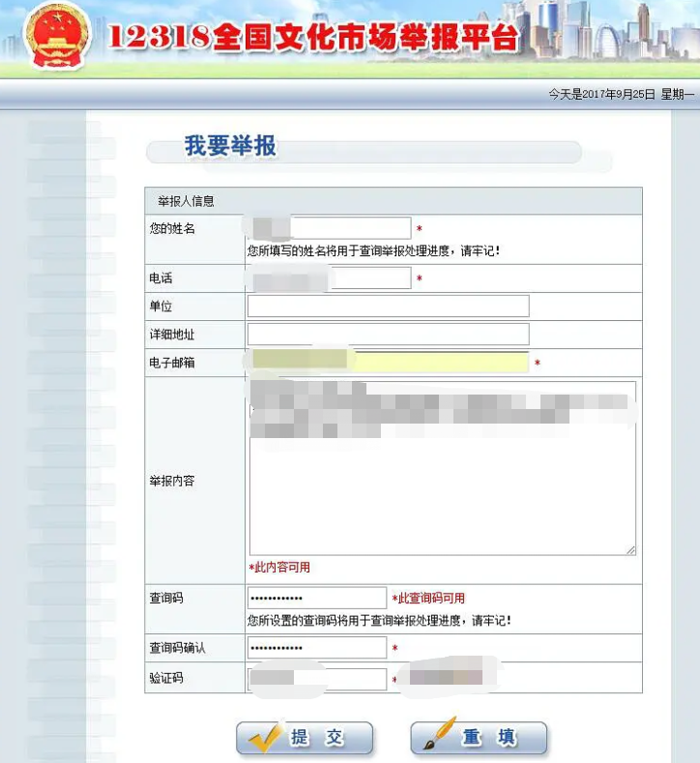Viewport: 700px width, 763px height.
Task: Click the 电子邮箱 row label
Action: point(172,363)
